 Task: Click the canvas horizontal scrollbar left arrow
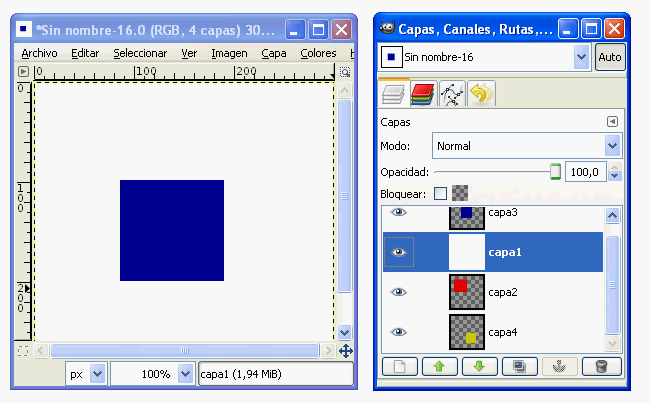[x=40, y=351]
